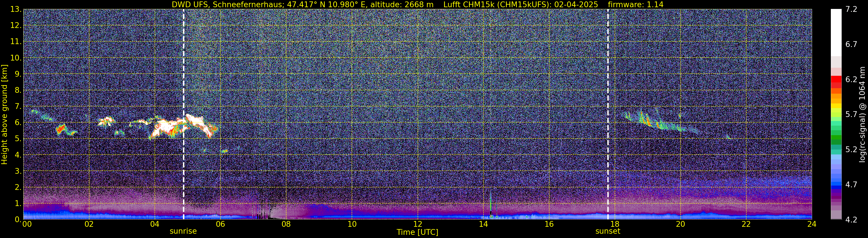The image size is (868, 238).
Task: Click the 'Height above ground [km]' axis label
Action: coord(4,114)
